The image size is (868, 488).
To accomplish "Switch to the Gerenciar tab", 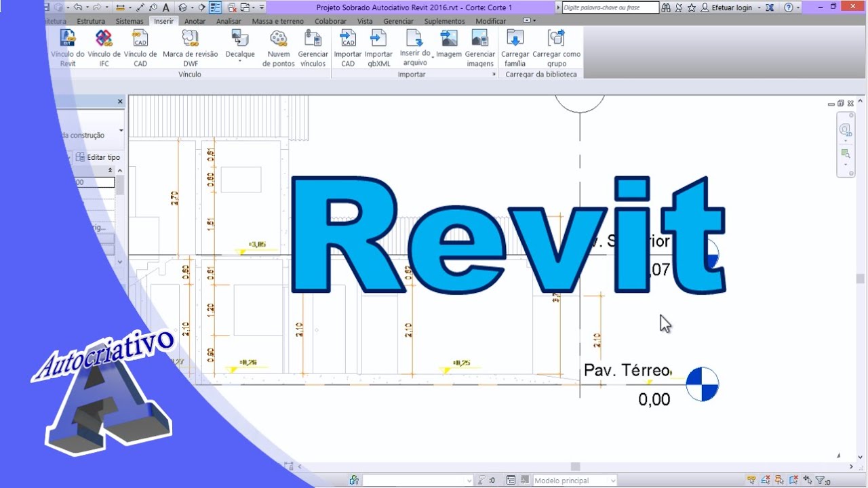I will pyautogui.click(x=398, y=21).
